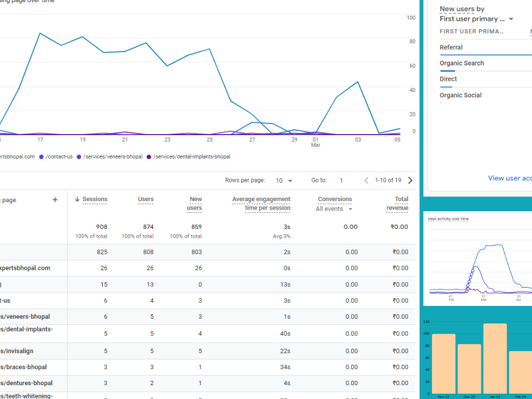This screenshot has height=399, width=532.
Task: Click the veneers-bhopal legend color dot
Action: (79, 157)
